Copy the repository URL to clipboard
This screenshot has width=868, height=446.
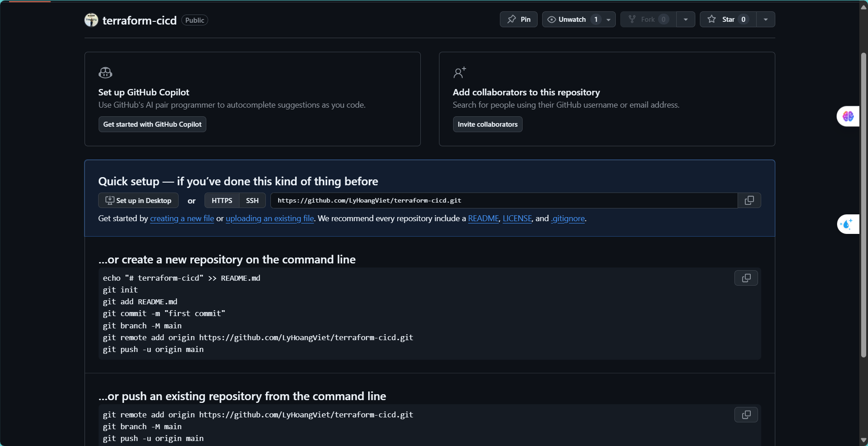(x=749, y=201)
